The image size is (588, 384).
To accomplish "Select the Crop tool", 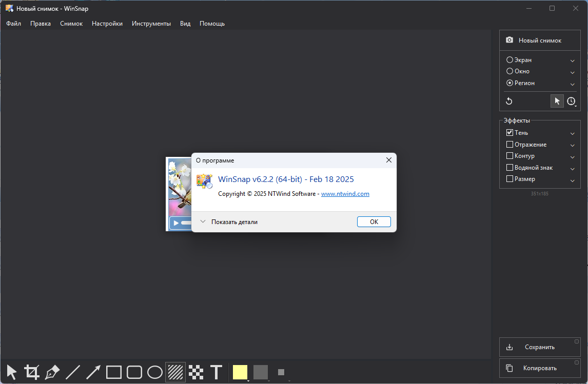I will click(32, 372).
